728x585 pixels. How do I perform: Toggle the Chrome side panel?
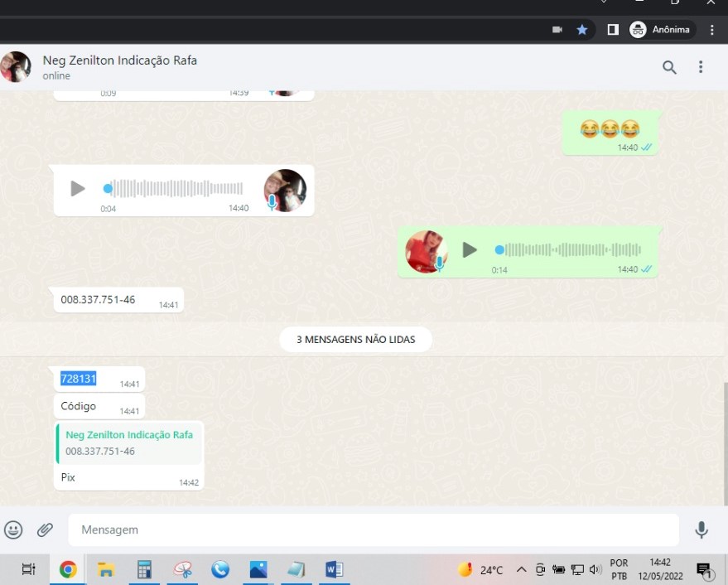[613, 30]
